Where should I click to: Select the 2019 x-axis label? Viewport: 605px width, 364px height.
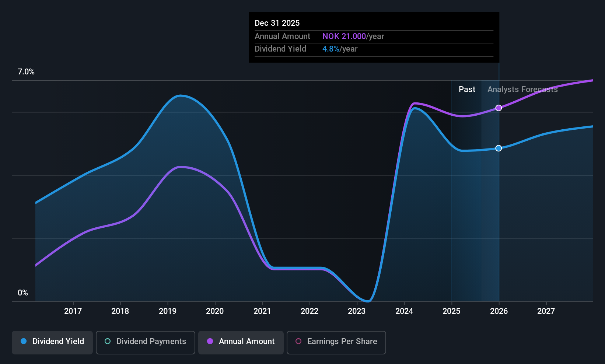(x=168, y=311)
